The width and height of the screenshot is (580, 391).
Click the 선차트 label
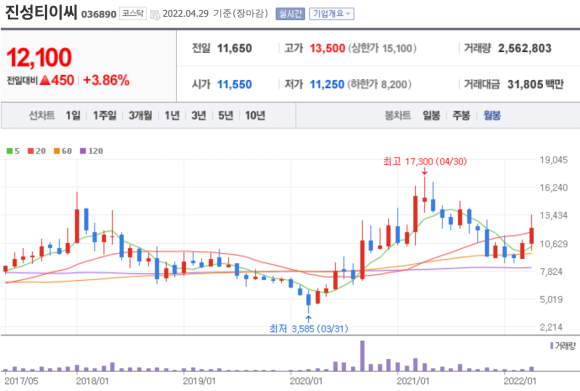coord(42,116)
